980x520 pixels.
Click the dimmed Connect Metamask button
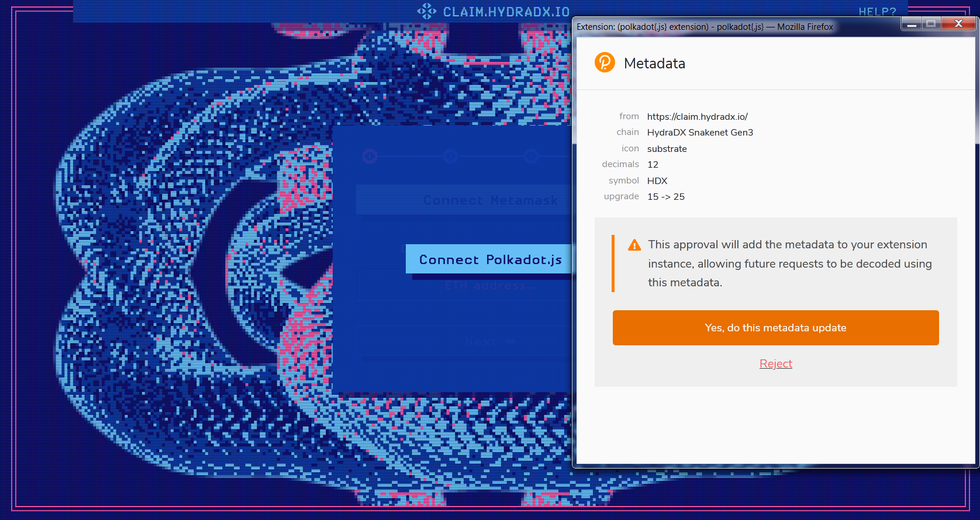(x=464, y=200)
